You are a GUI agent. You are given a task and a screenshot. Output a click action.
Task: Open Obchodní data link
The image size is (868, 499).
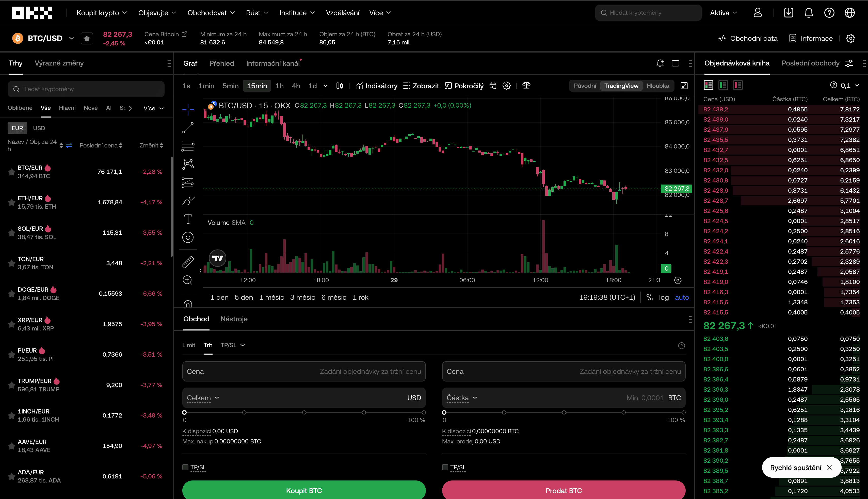tap(747, 38)
